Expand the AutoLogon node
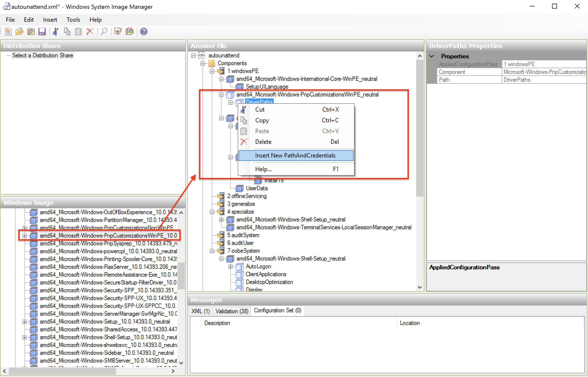Image resolution: width=588 pixels, height=377 pixels. click(231, 267)
